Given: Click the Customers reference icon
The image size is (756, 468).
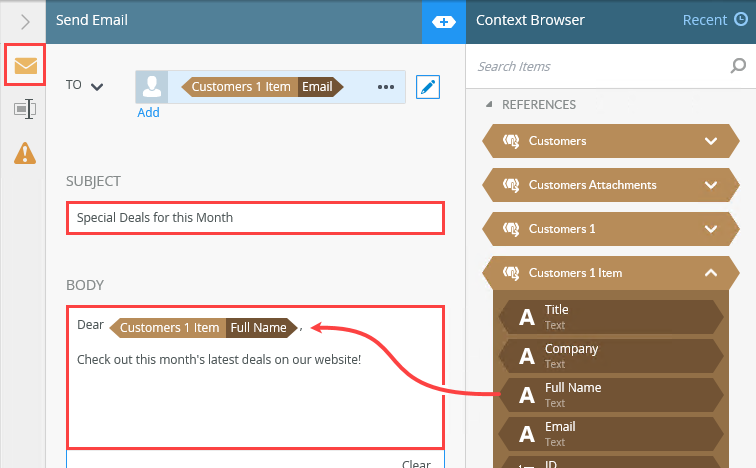Looking at the screenshot, I should click(x=511, y=141).
